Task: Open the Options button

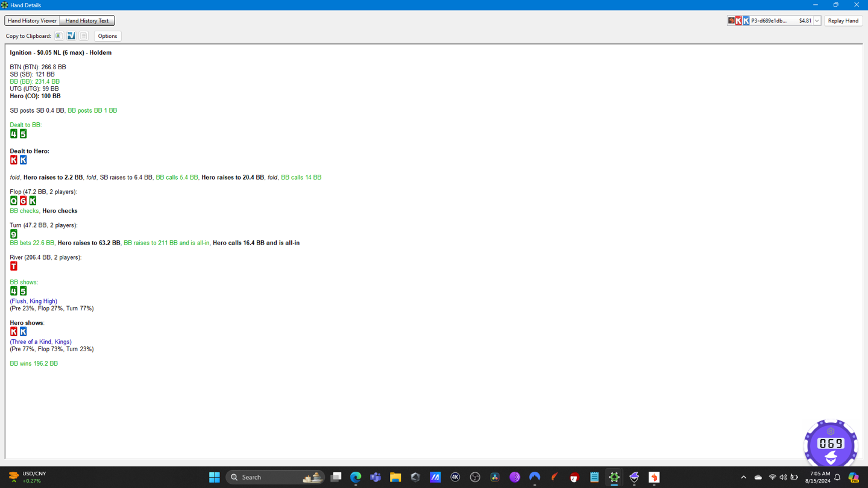Action: click(107, 36)
